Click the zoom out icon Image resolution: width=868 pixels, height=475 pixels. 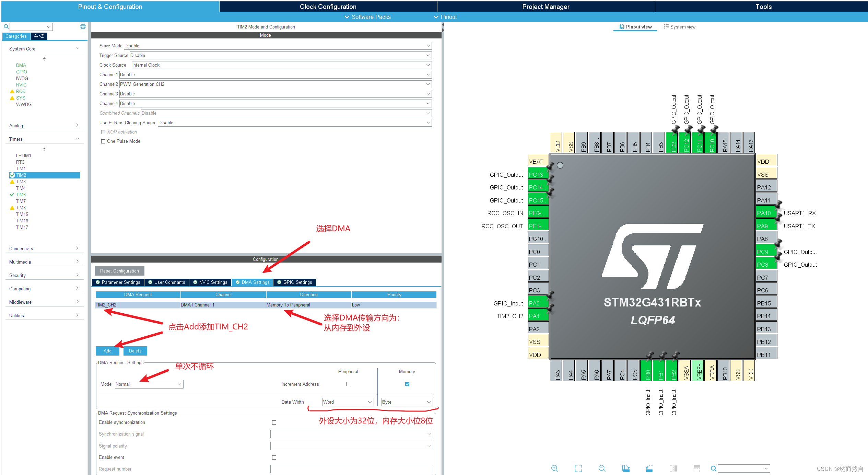[x=602, y=468]
